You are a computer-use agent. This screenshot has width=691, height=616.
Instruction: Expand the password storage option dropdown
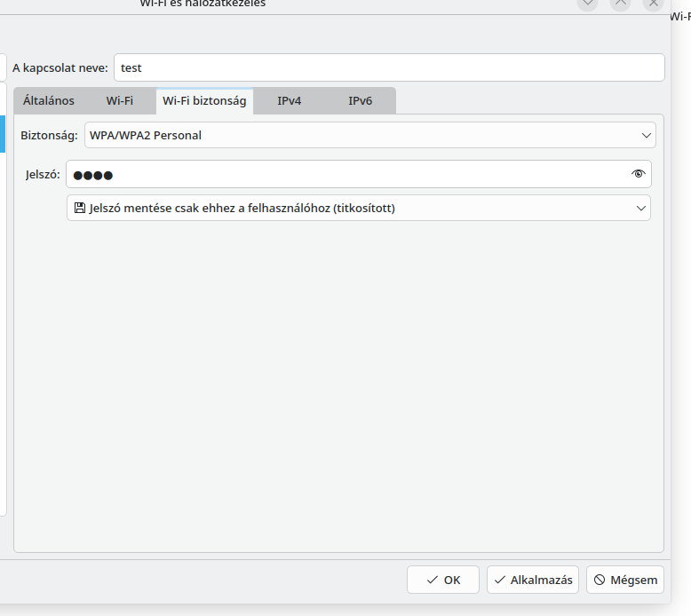359,208
